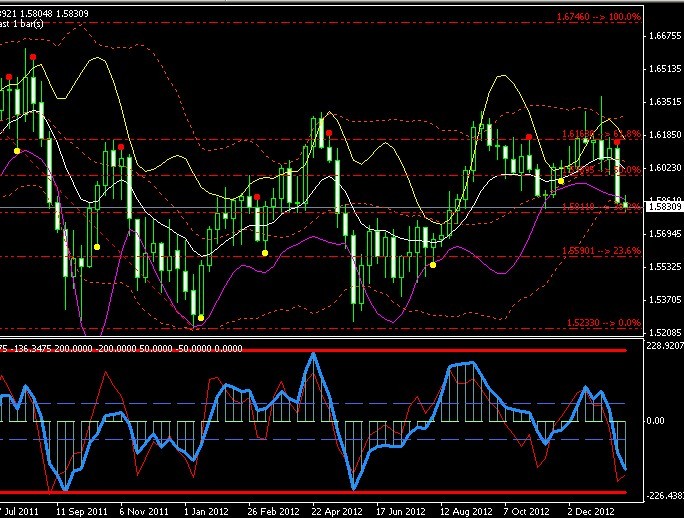Click the 1 Jan 2012 date label
Viewport: 684px width, 518px height.
pyautogui.click(x=206, y=511)
